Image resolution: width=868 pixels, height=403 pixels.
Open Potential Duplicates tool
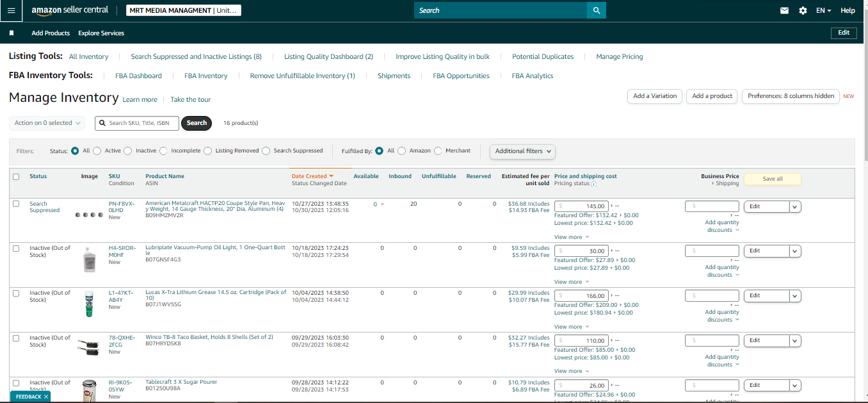coord(543,56)
